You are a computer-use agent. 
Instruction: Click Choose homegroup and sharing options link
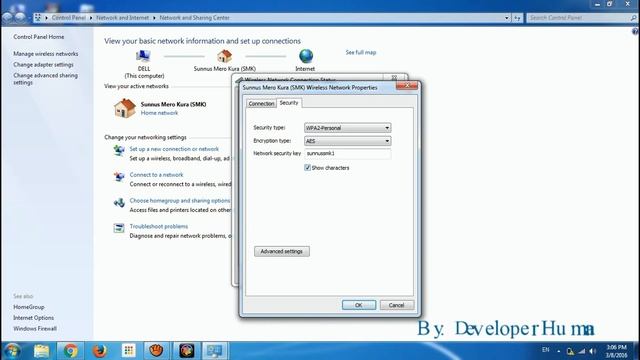[180, 200]
